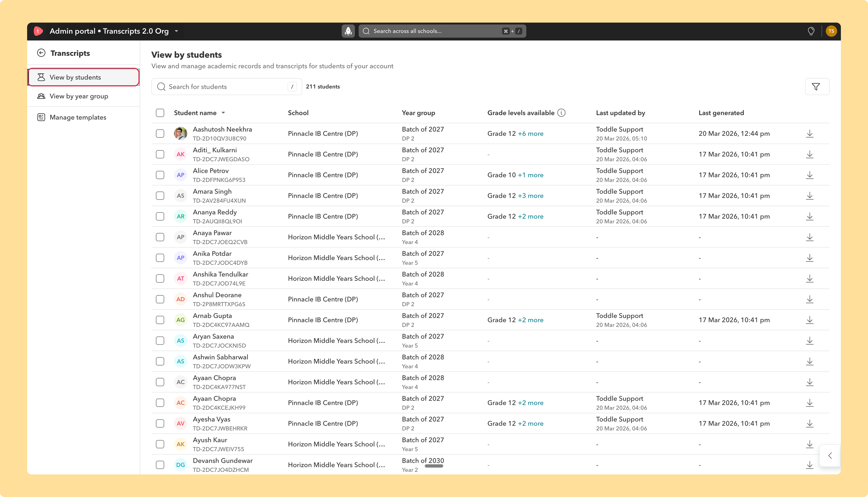Expand '+1 more' grades for Alice Petrov
Image resolution: width=868 pixels, height=497 pixels.
[530, 175]
